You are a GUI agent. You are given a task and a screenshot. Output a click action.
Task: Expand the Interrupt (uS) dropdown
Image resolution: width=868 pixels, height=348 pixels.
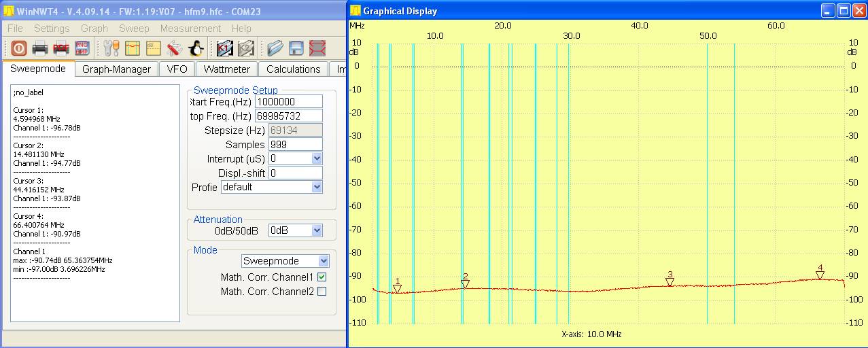316,158
